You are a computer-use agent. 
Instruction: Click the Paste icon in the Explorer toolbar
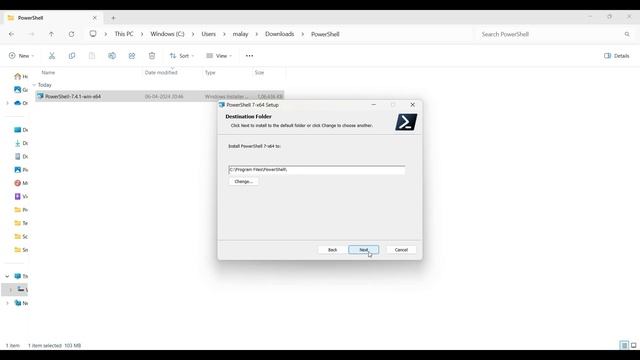92,56
